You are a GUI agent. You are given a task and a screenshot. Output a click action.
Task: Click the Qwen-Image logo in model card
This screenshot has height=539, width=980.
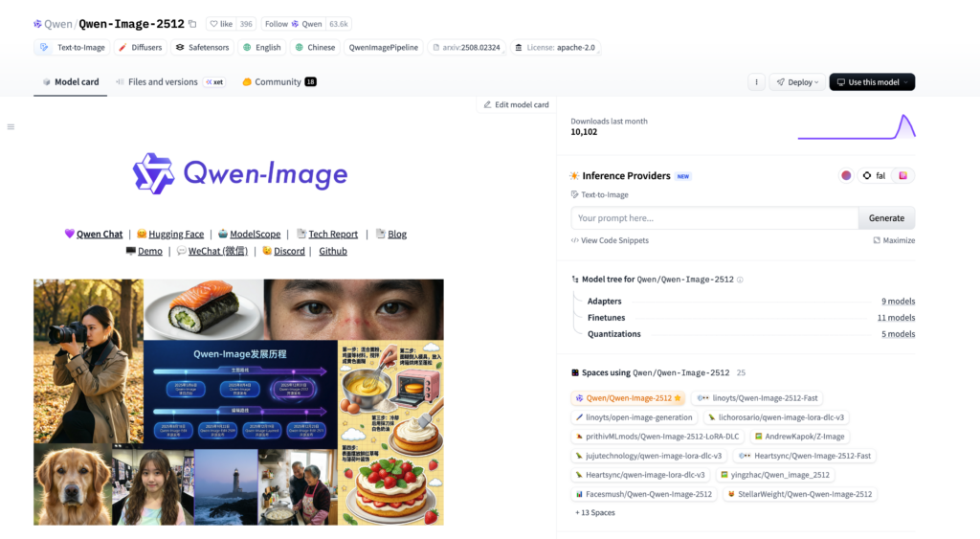pyautogui.click(x=239, y=174)
